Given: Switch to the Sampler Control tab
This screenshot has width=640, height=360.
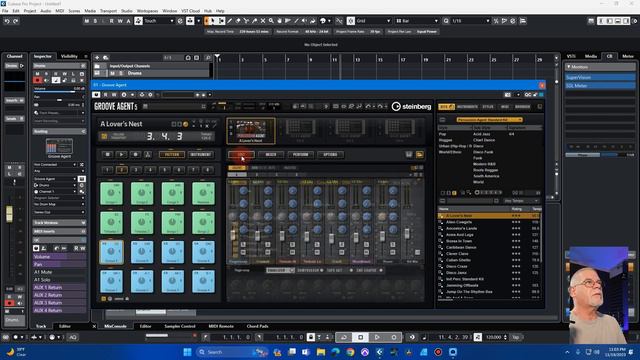Looking at the screenshot, I should pyautogui.click(x=180, y=327).
